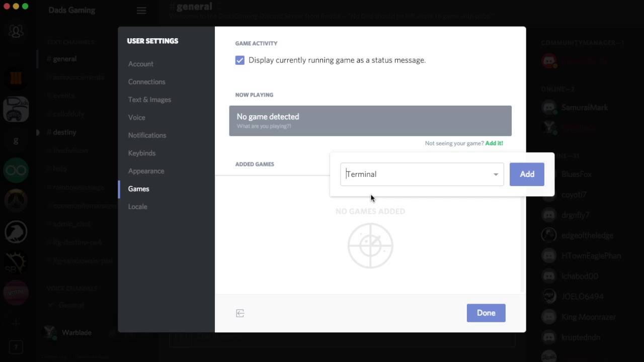Select the SamuraiMark member name
Viewport: 644px width, 362px height.
[x=585, y=108]
